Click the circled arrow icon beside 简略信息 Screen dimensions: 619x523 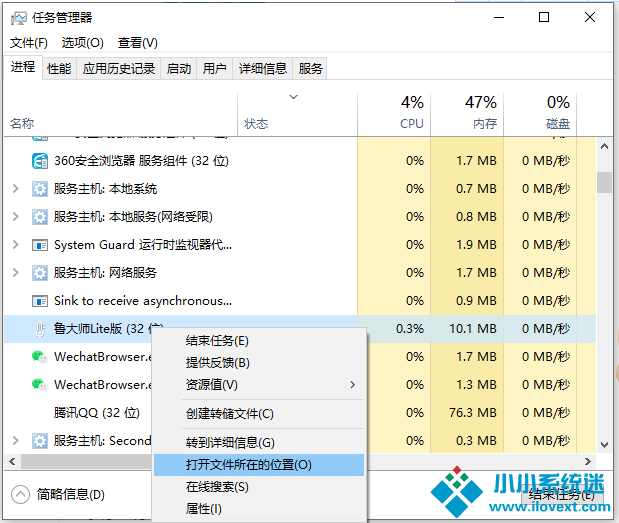point(21,494)
